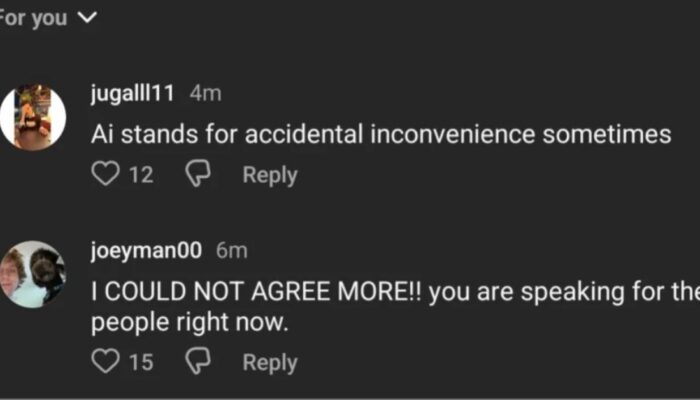
Task: Like joeyman00's comment with the heart icon
Action: click(105, 362)
